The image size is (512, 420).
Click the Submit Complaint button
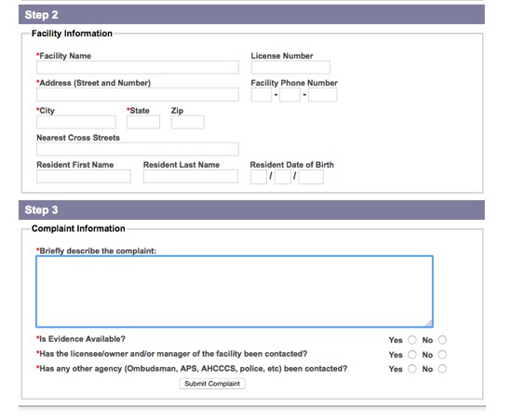[x=212, y=384]
